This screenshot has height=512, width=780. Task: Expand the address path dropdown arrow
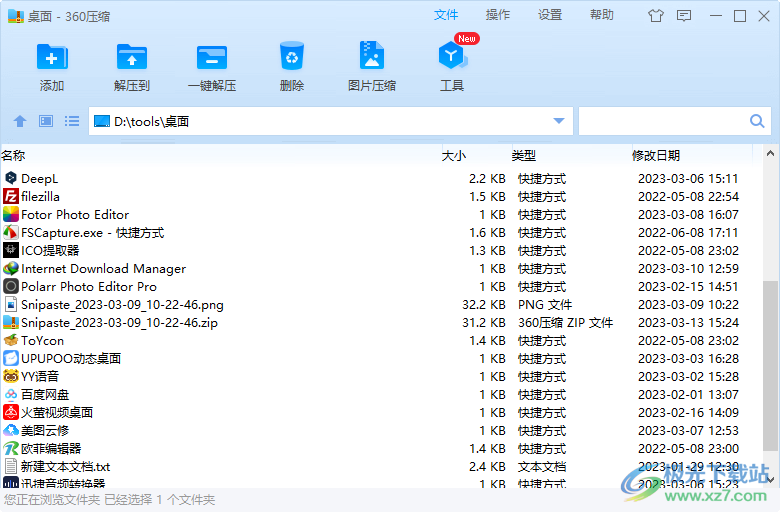[559, 121]
